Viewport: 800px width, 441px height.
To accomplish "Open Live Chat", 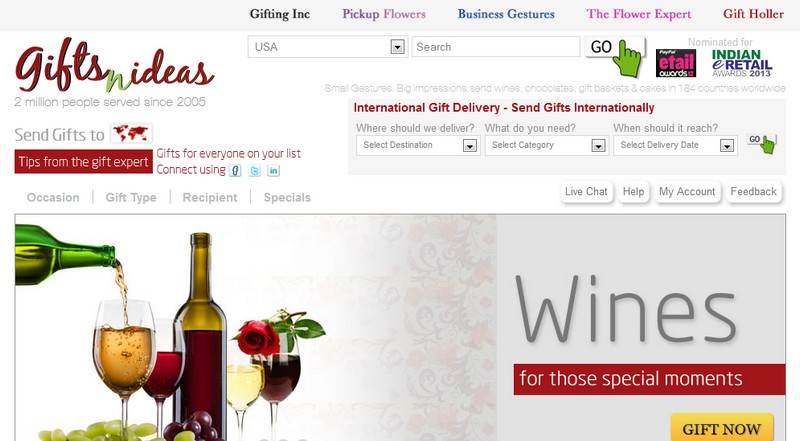I will click(586, 191).
